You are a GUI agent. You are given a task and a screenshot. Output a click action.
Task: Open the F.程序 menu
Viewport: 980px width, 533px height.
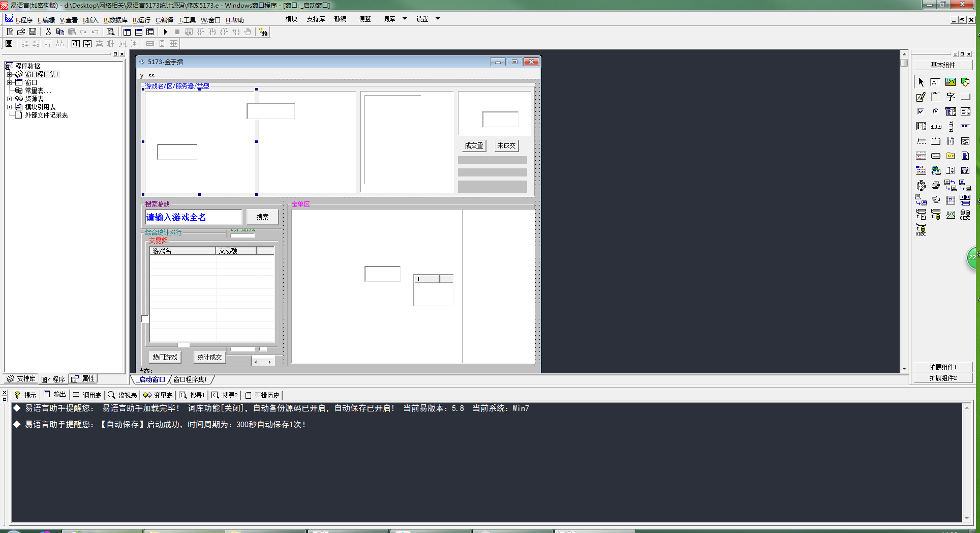[24, 20]
